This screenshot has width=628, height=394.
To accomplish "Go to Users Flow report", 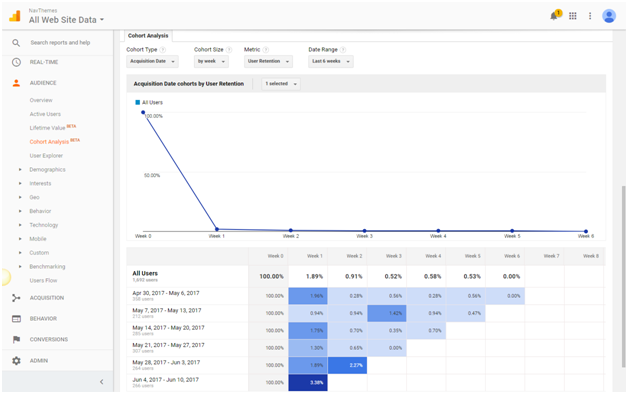I will 43,281.
